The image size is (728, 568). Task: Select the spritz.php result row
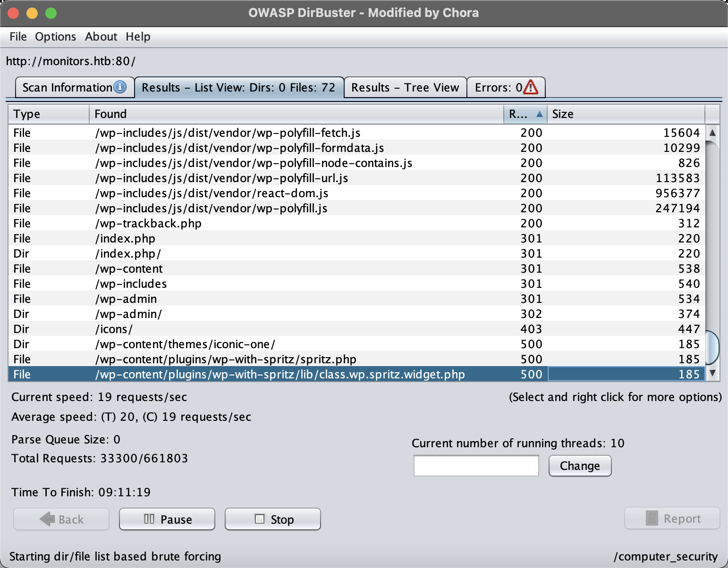pos(356,359)
